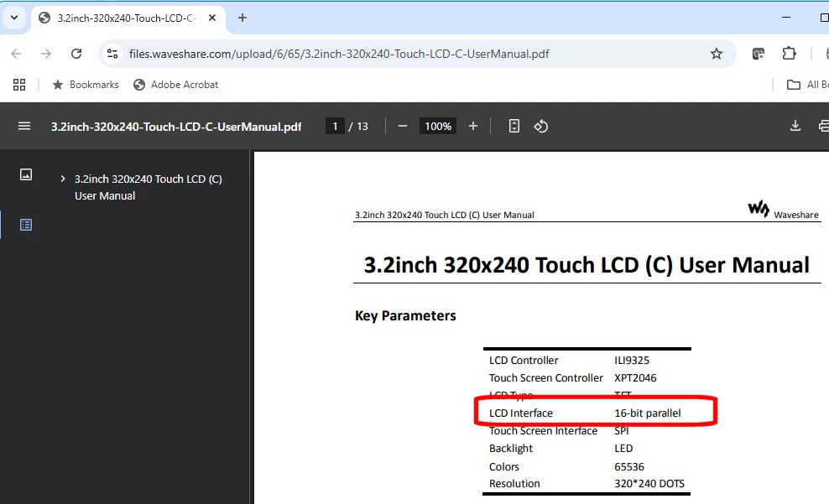Rotate the PDF counterclockwise
829x504 pixels.
[x=541, y=127]
